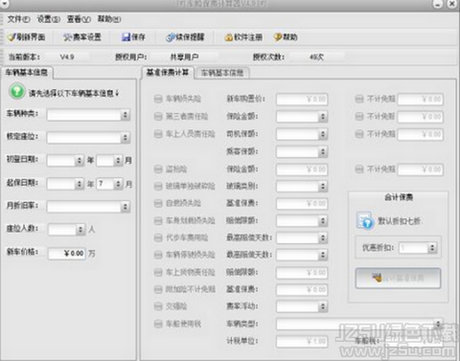
Task: Open the 司机保额 dropdown
Action: click(x=302, y=134)
